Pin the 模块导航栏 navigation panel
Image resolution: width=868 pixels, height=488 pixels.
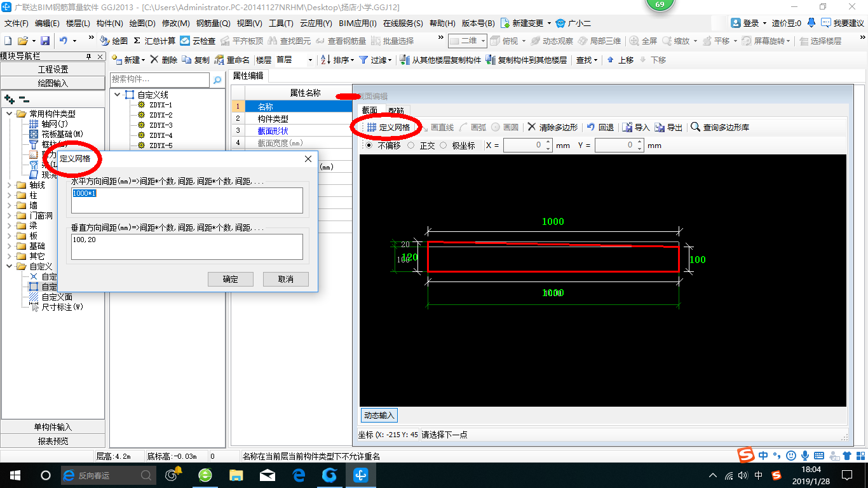tap(89, 57)
